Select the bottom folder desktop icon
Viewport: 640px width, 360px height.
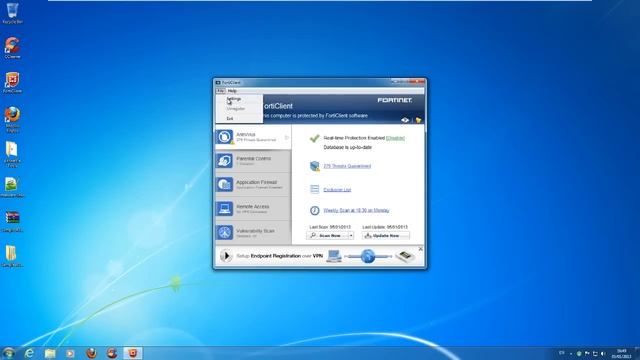11,256
